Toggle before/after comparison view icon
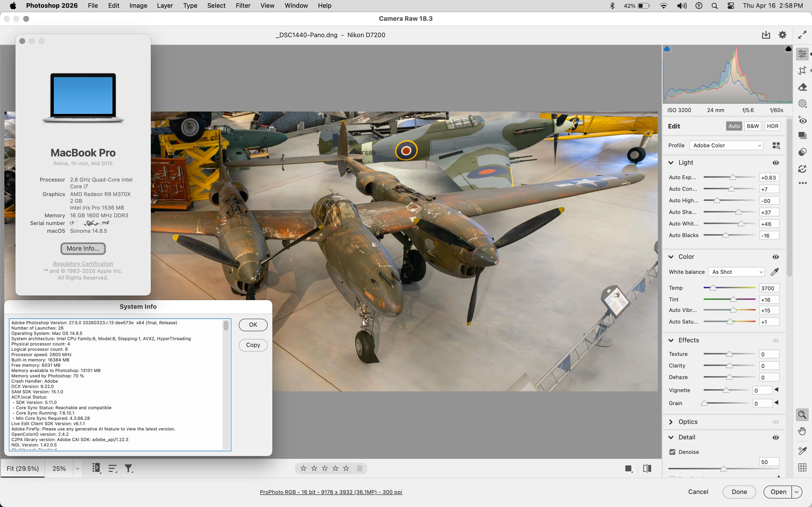The height and width of the screenshot is (507, 812). tap(647, 468)
